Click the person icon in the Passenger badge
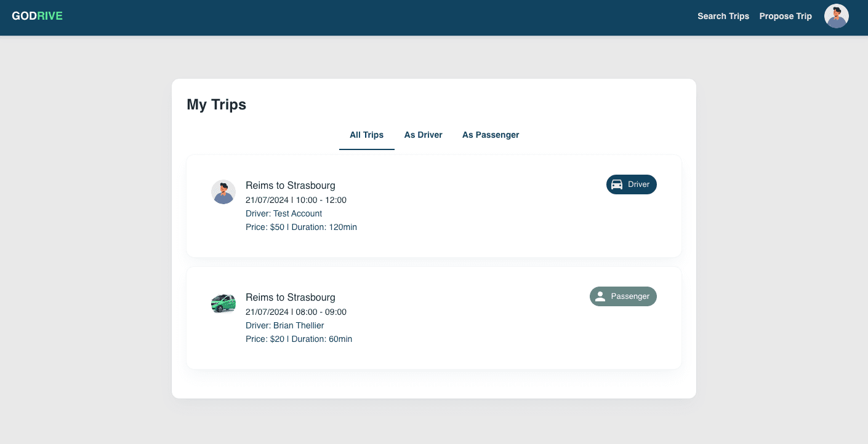 (x=600, y=296)
